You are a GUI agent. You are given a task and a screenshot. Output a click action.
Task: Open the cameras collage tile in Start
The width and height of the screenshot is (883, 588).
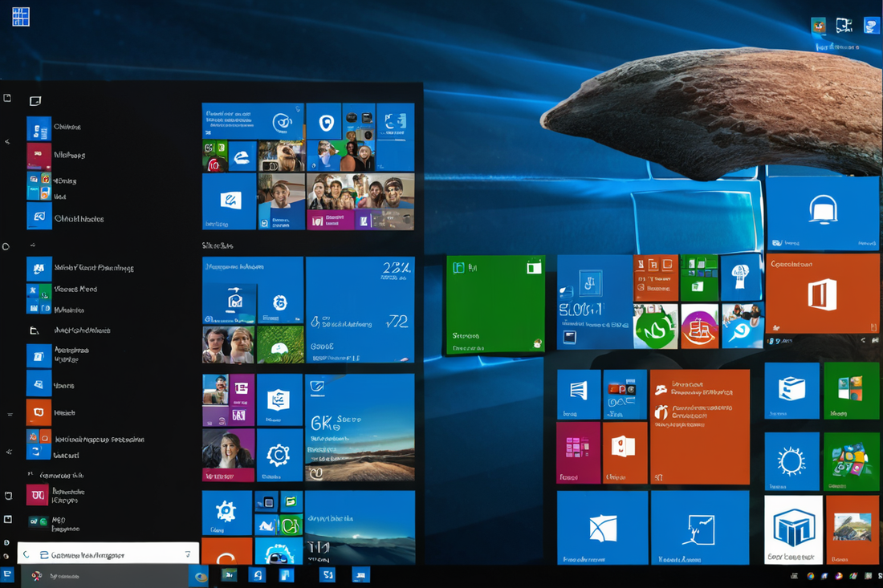pos(359,121)
